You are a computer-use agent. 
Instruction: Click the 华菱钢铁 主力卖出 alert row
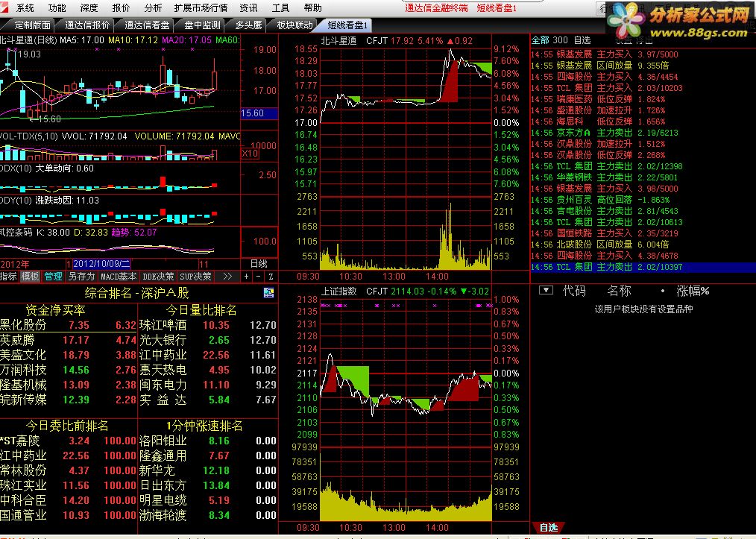(643, 177)
